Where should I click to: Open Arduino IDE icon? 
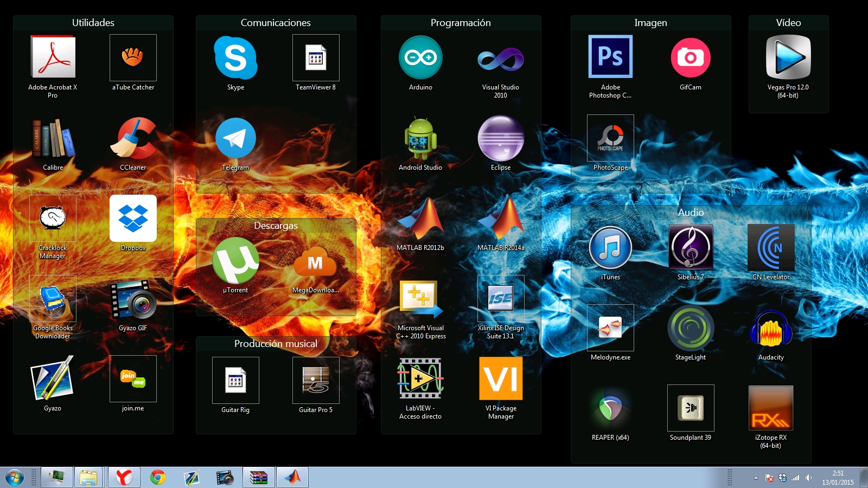tap(420, 57)
